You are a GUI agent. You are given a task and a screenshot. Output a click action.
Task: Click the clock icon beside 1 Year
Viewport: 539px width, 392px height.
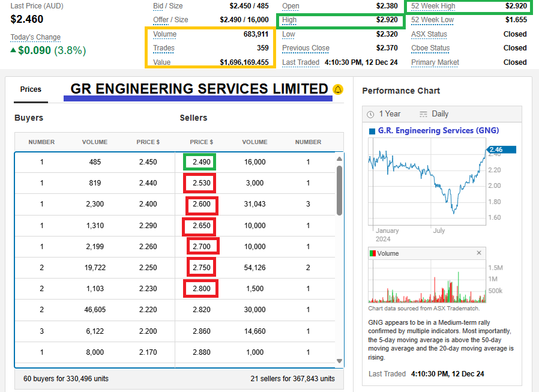(x=369, y=114)
